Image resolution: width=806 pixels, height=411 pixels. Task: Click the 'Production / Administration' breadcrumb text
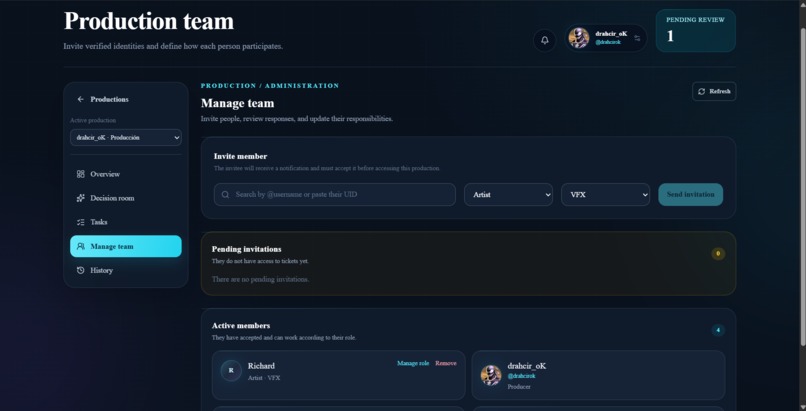pos(270,86)
